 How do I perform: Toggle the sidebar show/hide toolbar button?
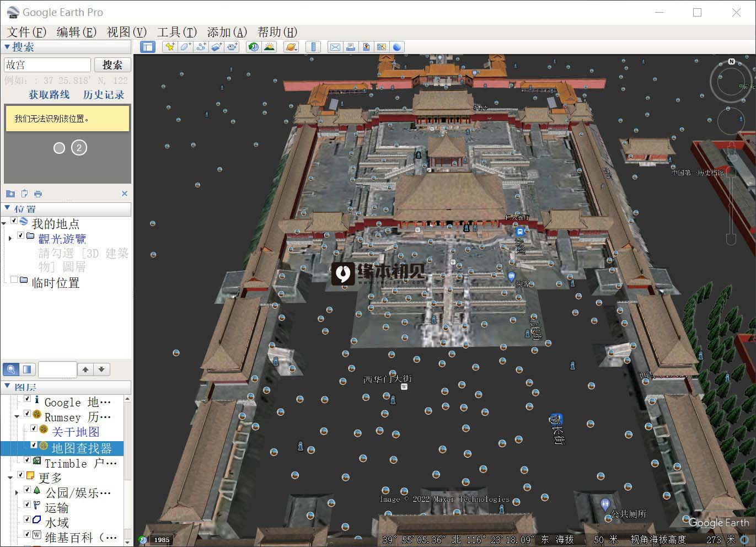coord(148,47)
